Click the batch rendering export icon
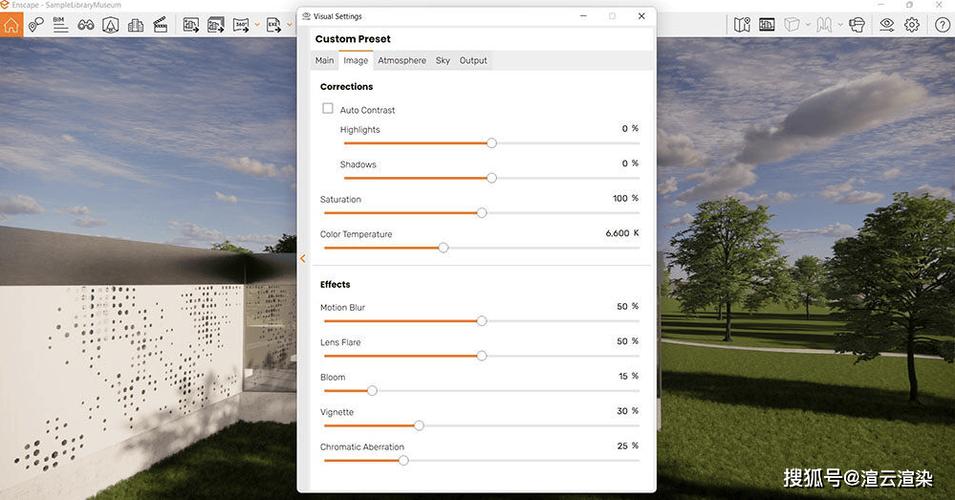This screenshot has width=955, height=500. click(216, 25)
